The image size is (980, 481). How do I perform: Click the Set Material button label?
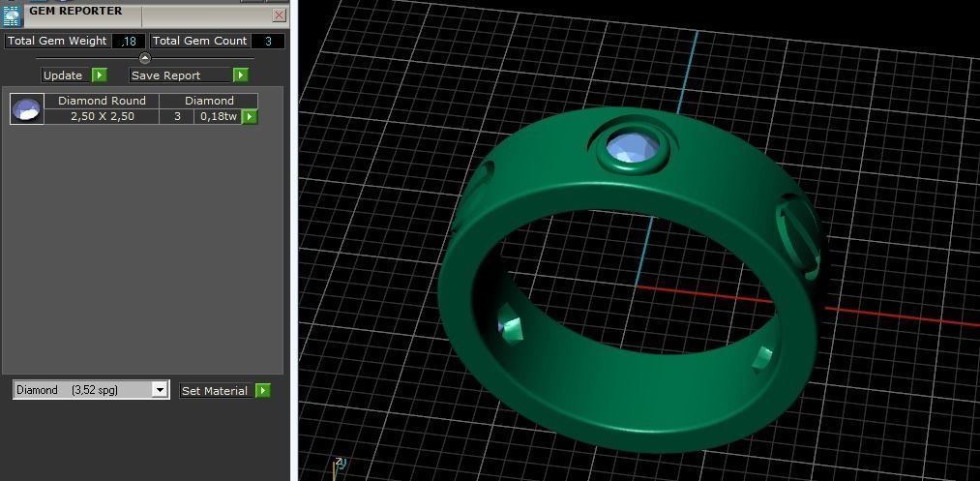215,390
